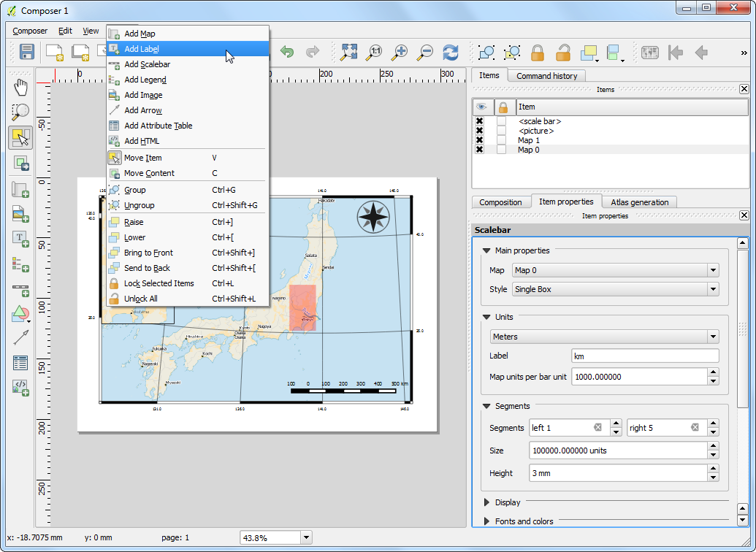
Task: Click the Zoom in magnifier icon
Action: coord(400,52)
